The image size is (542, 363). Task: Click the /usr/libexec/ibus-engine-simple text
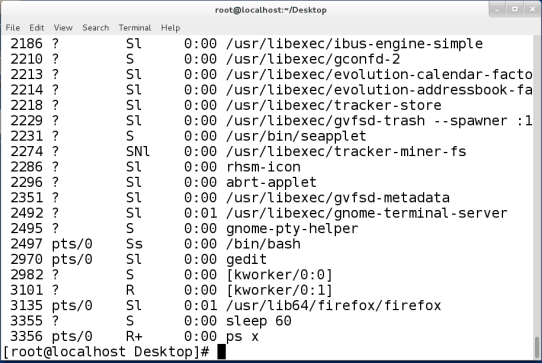[354, 44]
